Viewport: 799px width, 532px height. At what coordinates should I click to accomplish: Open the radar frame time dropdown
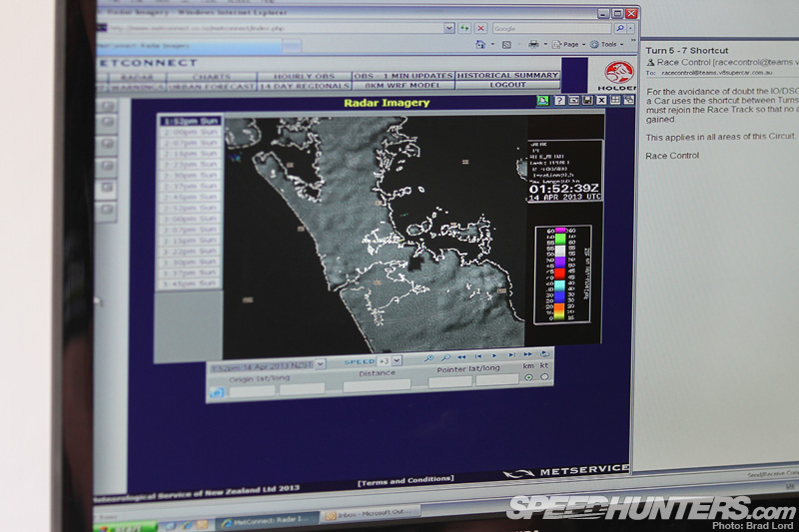320,364
